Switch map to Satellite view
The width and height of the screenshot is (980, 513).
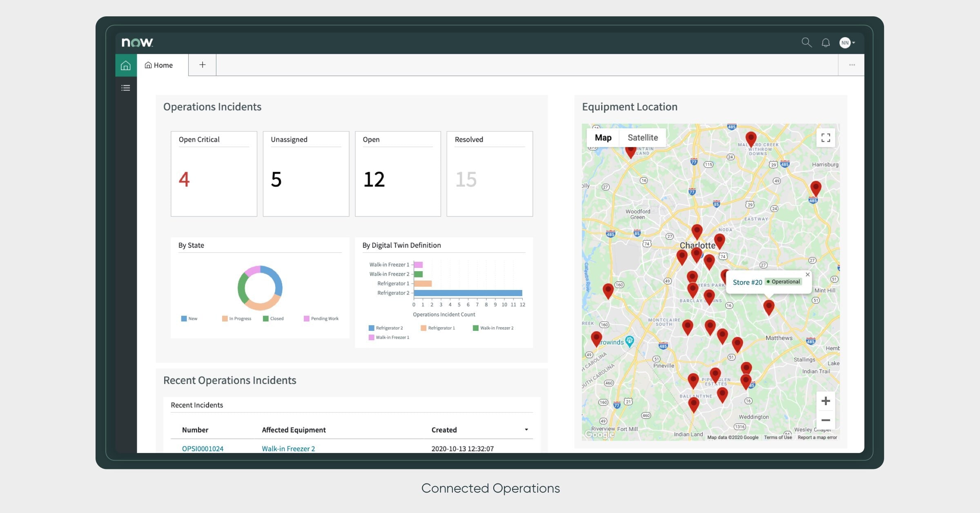tap(642, 138)
